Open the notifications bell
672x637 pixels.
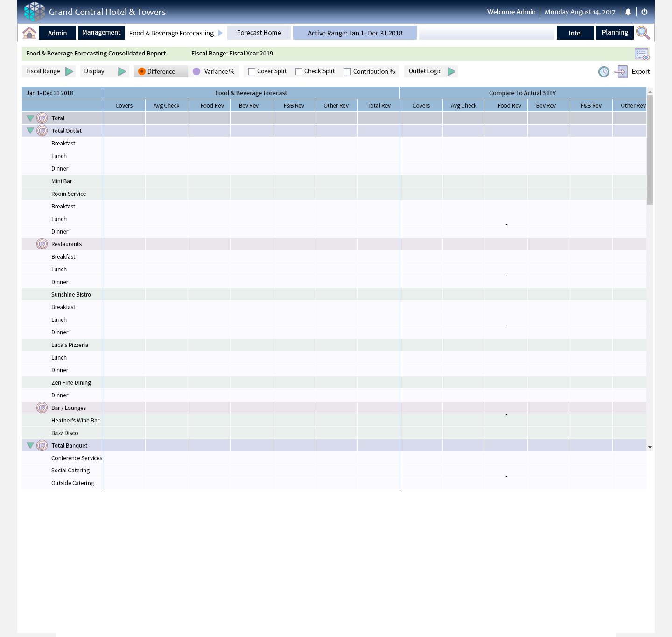click(x=628, y=12)
